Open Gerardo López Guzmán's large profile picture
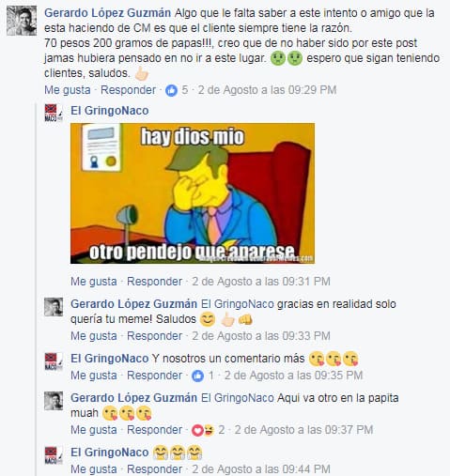 tap(22, 21)
